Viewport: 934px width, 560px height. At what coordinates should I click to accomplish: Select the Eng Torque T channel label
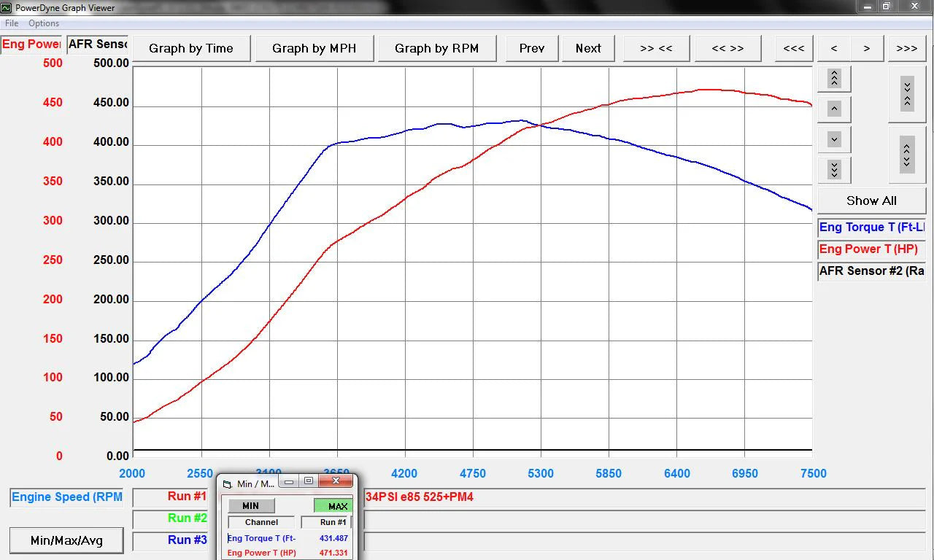pyautogui.click(x=871, y=227)
